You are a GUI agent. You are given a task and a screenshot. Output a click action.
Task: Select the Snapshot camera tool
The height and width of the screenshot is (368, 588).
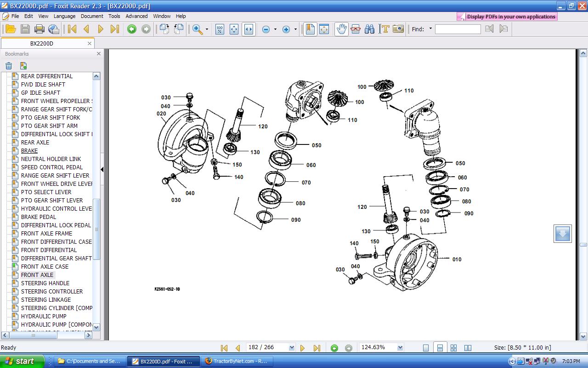(398, 29)
